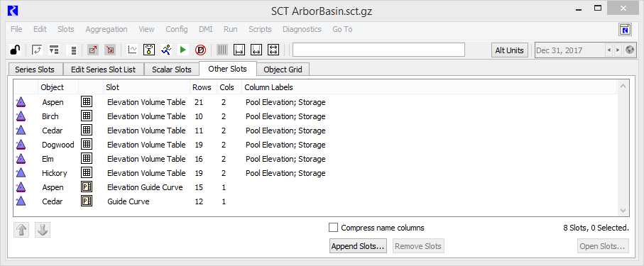
Task: Toggle Compress name columns checkbox
Action: pyautogui.click(x=334, y=228)
